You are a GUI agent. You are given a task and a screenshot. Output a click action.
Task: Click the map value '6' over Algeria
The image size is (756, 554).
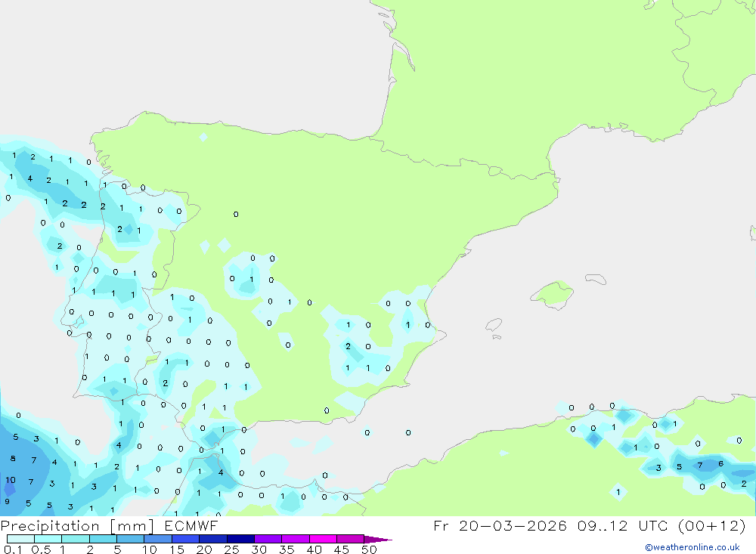(x=720, y=464)
